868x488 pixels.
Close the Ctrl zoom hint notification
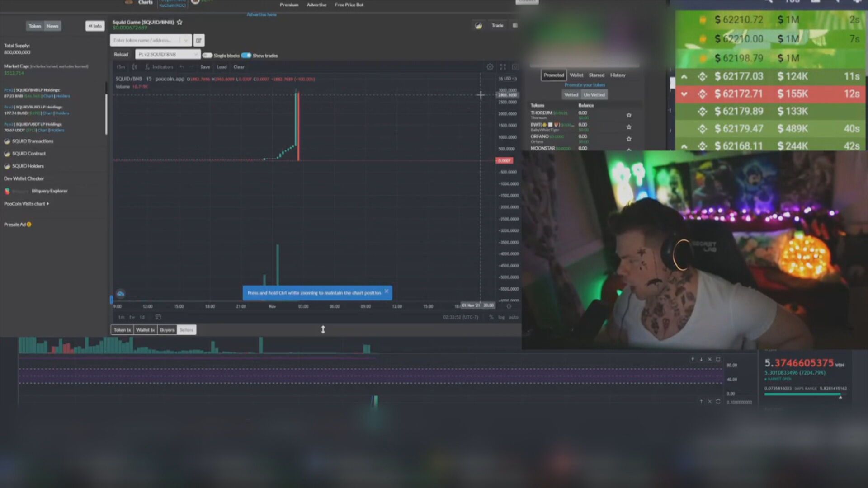[x=387, y=291]
